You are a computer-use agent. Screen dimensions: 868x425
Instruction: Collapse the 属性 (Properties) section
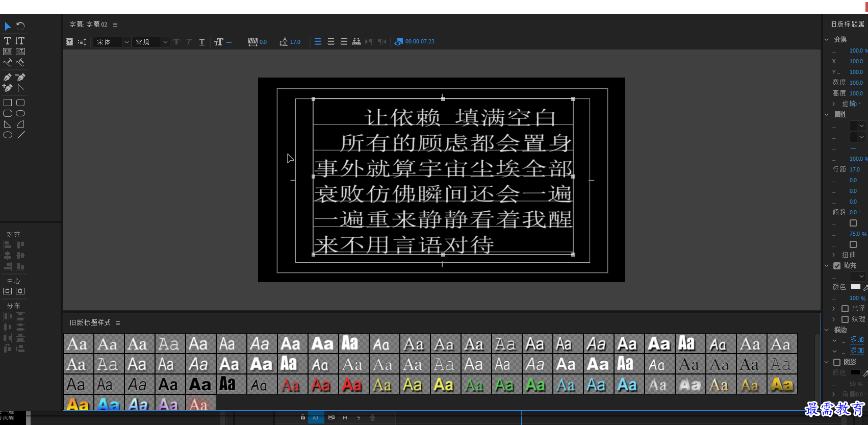pyautogui.click(x=827, y=115)
